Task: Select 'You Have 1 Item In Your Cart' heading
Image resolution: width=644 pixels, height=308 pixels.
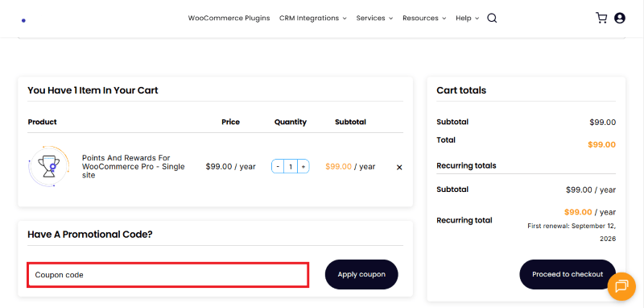Action: tap(93, 90)
